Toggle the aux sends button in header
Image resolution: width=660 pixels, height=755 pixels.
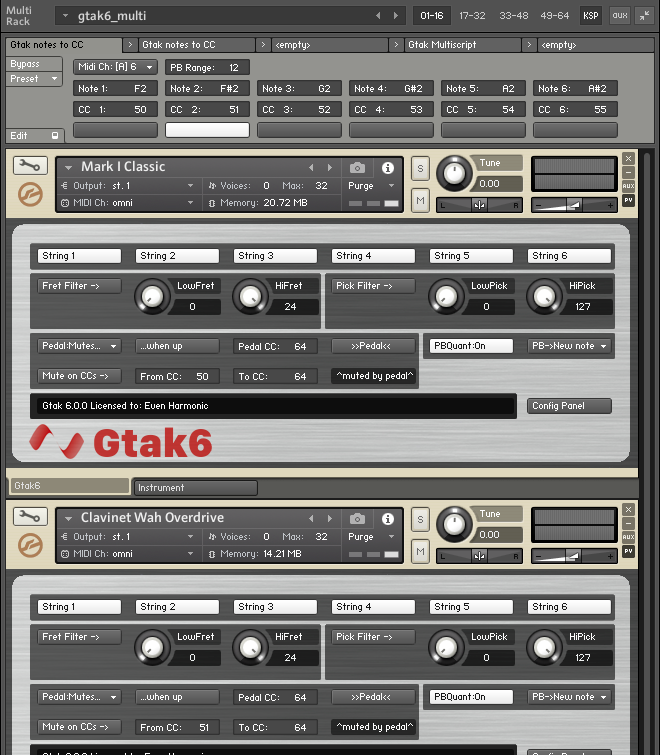coord(619,16)
